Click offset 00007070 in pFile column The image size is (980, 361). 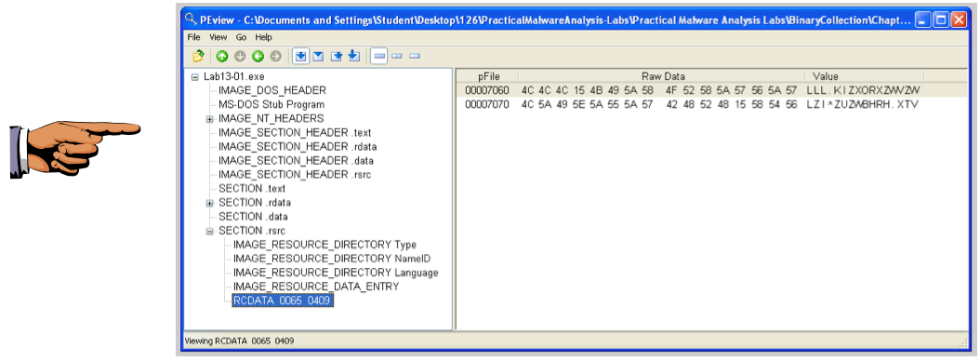[487, 104]
